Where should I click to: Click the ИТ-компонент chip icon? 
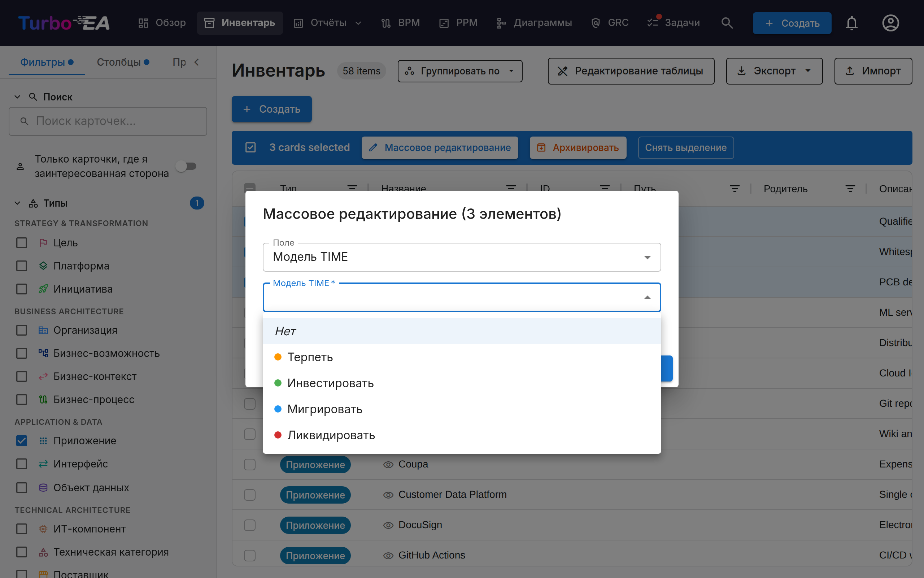coord(43,529)
